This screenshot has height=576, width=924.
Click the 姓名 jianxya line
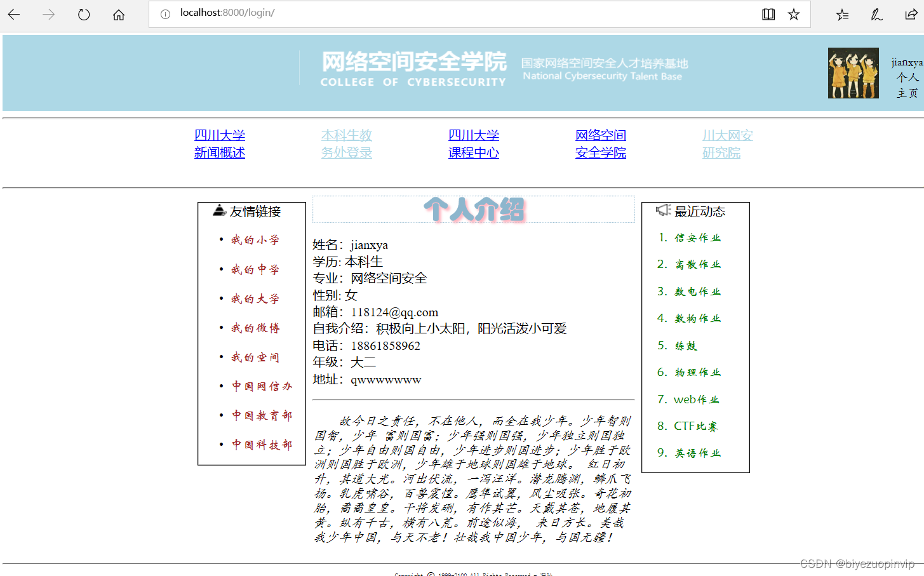pyautogui.click(x=351, y=244)
